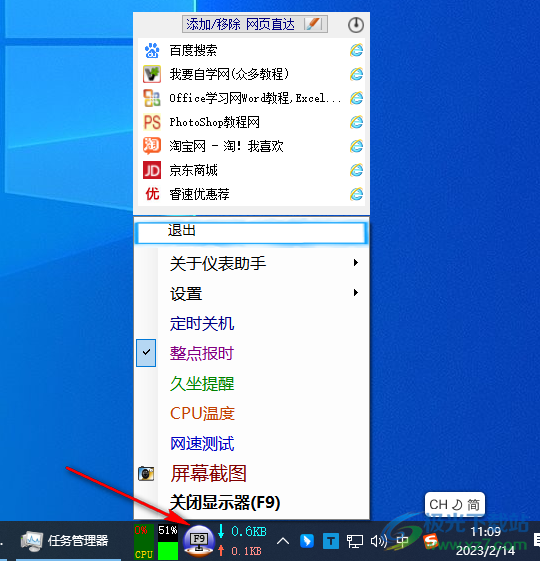Expand the 设置 submenu arrow

tap(355, 293)
